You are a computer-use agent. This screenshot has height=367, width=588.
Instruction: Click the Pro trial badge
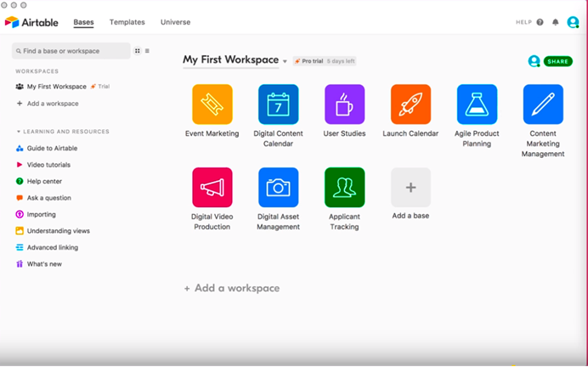325,61
